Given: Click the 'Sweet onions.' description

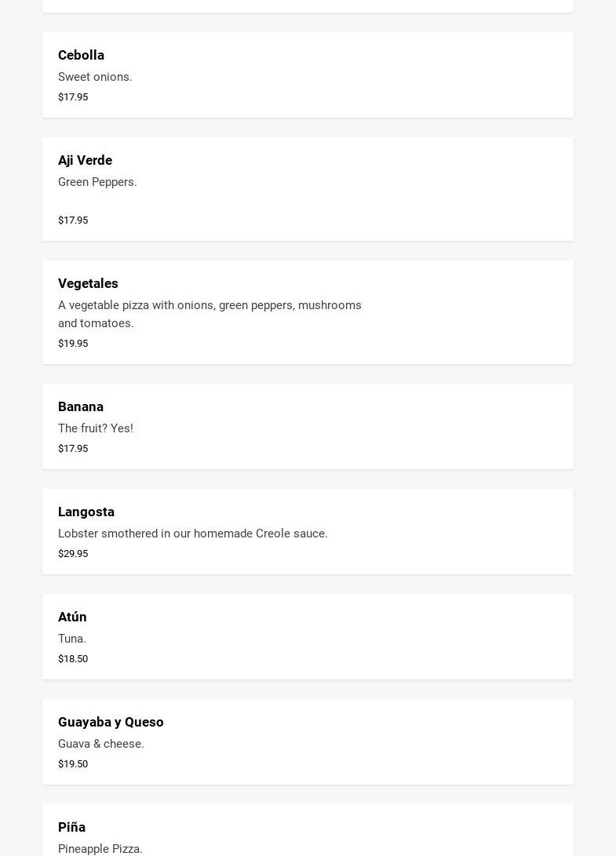Looking at the screenshot, I should point(95,77).
